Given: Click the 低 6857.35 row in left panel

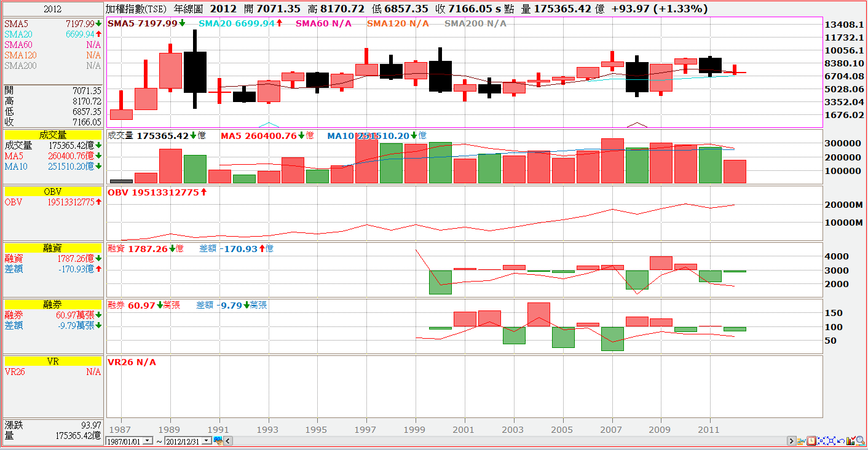Looking at the screenshot, I should [53, 111].
